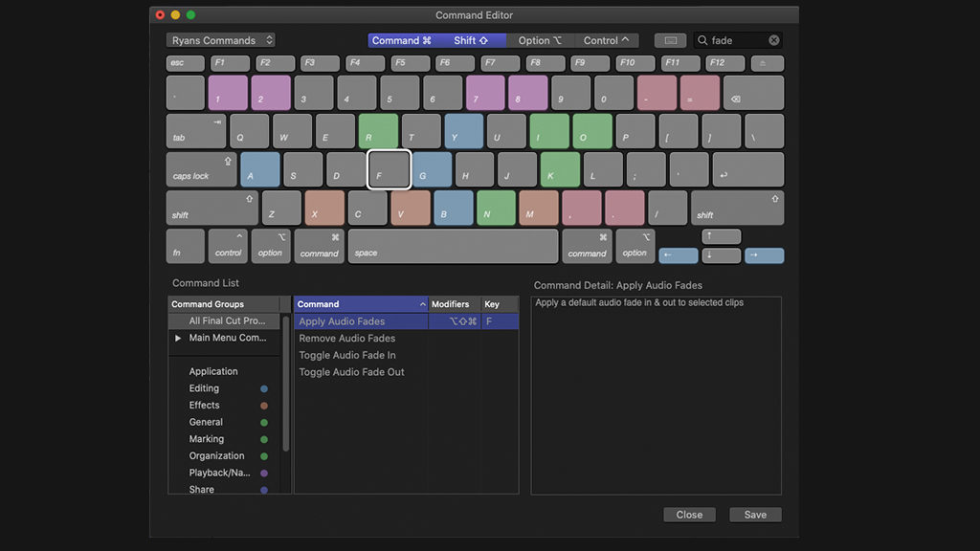Sort by the Command column header
The height and width of the screenshot is (551, 980).
[360, 304]
